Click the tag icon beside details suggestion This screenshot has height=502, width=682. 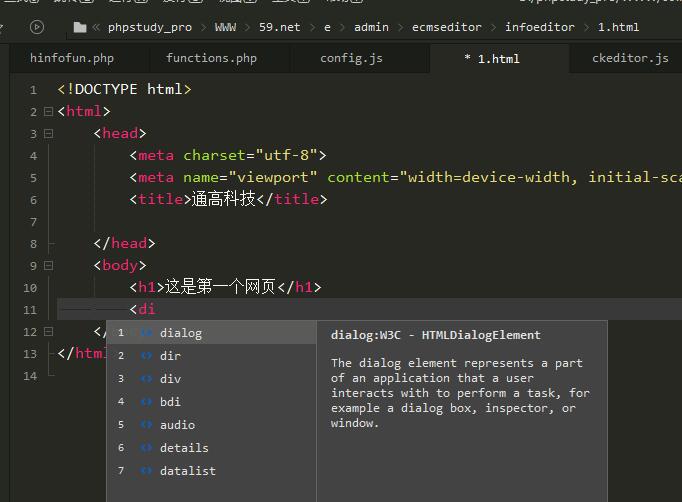click(x=146, y=448)
